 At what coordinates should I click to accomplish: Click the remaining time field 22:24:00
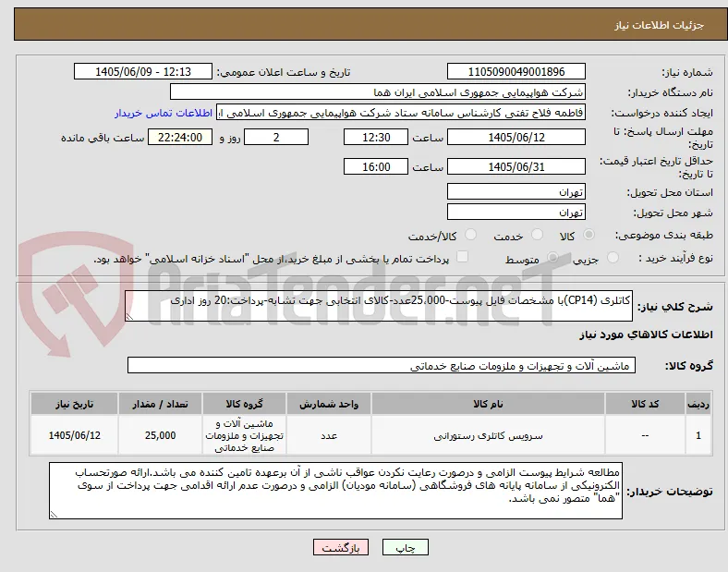pos(180,138)
